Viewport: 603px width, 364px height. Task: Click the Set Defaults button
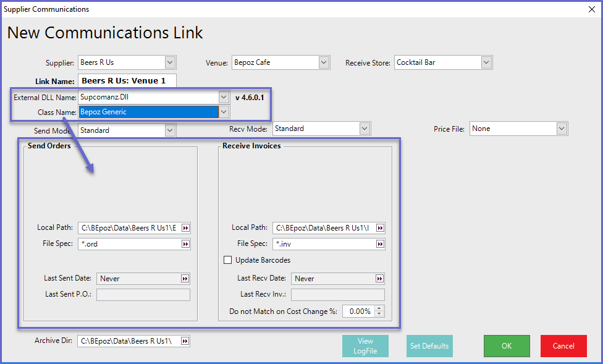[x=429, y=346]
